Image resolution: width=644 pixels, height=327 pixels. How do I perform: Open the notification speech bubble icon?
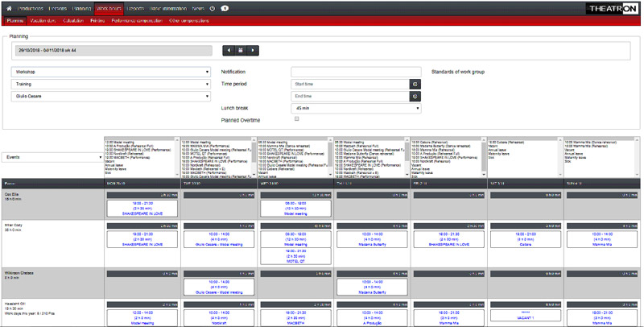224,8
